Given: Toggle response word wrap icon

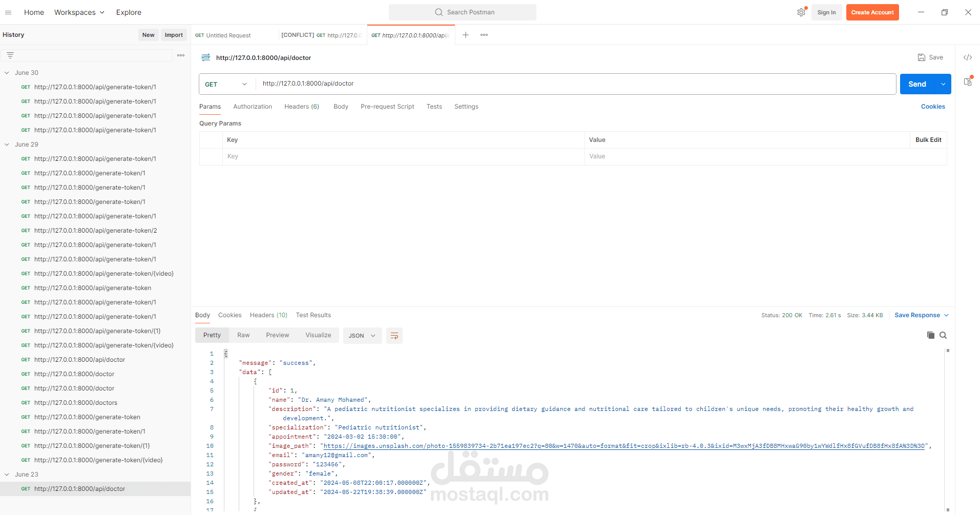Looking at the screenshot, I should pos(394,336).
